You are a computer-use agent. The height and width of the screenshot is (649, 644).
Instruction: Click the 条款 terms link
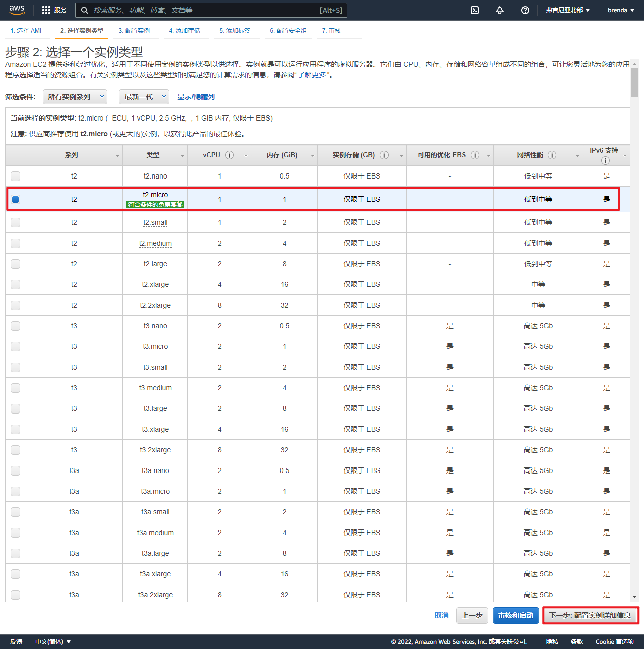[x=577, y=642]
